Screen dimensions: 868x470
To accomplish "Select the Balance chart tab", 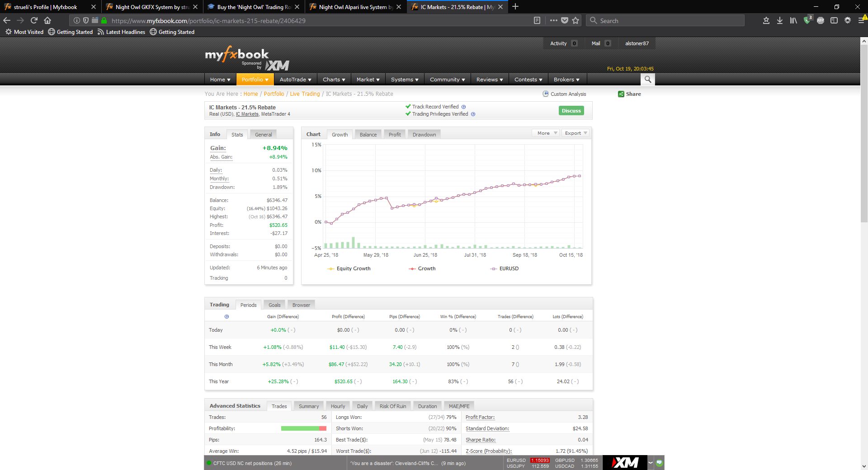I will click(x=368, y=135).
